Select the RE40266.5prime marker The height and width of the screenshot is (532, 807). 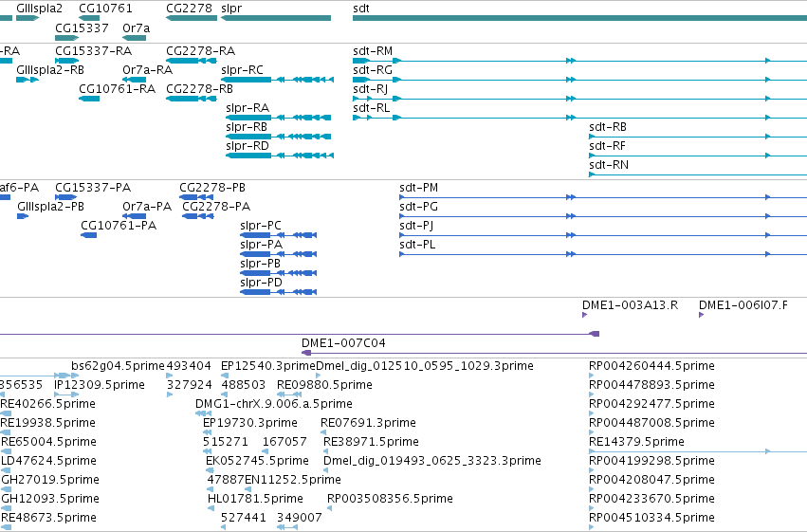coord(7,413)
